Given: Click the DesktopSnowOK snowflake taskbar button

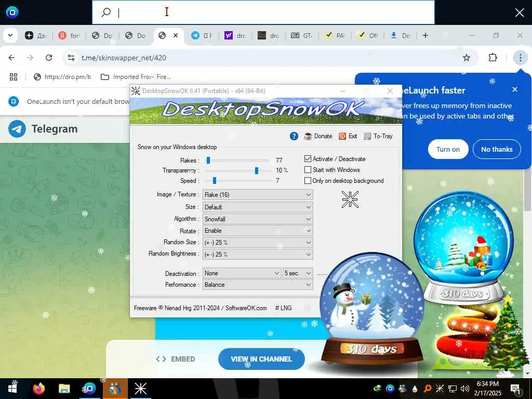Looking at the screenshot, I should click(140, 389).
